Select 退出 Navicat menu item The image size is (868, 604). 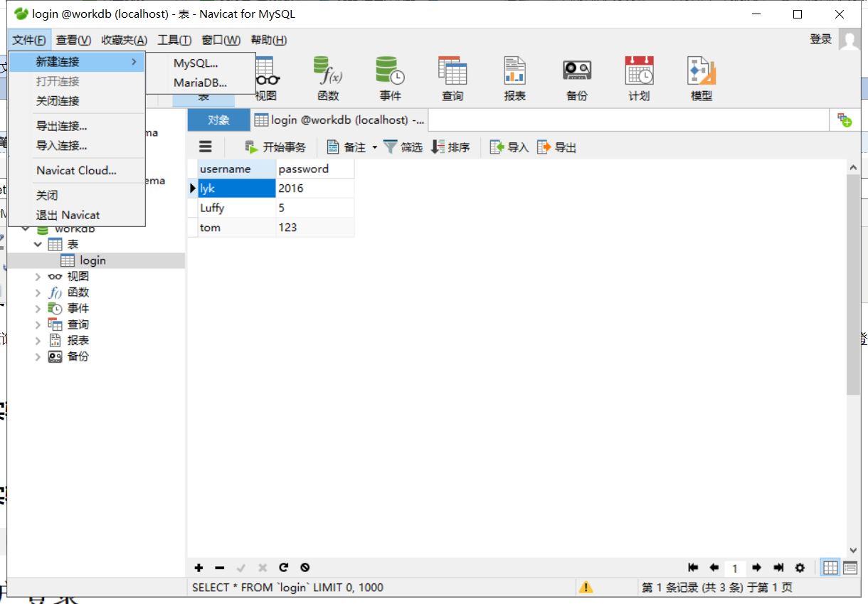click(x=77, y=215)
